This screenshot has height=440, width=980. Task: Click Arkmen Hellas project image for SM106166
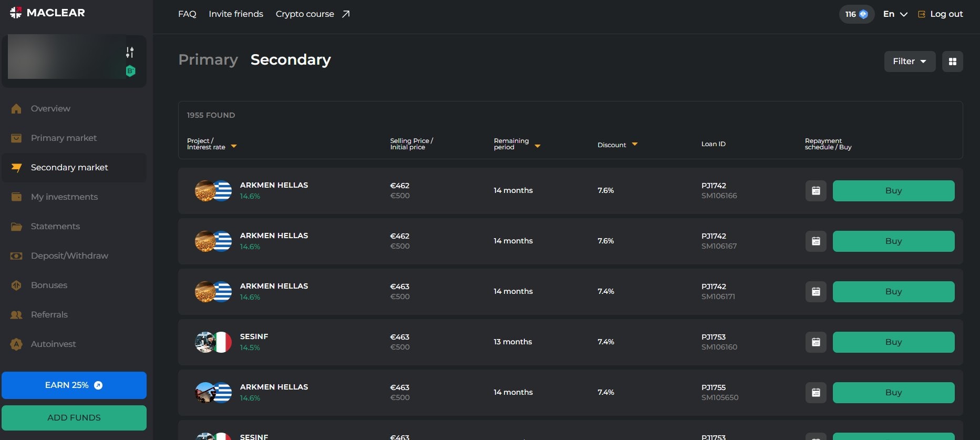pyautogui.click(x=204, y=191)
